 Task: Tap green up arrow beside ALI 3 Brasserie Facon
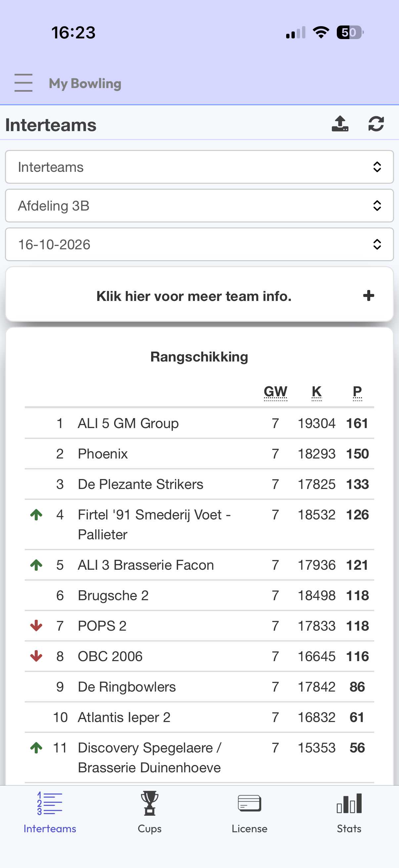(x=36, y=565)
